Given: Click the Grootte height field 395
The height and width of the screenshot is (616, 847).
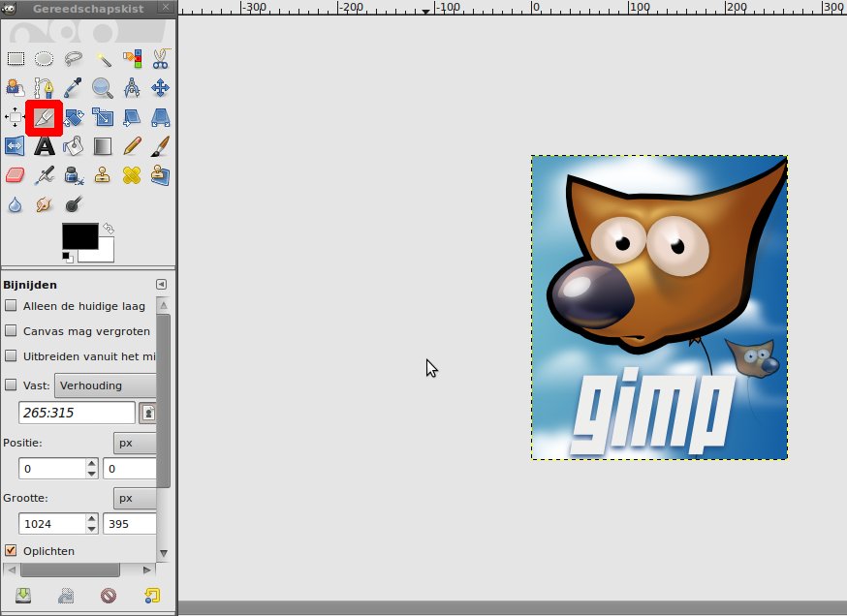Looking at the screenshot, I should (130, 524).
